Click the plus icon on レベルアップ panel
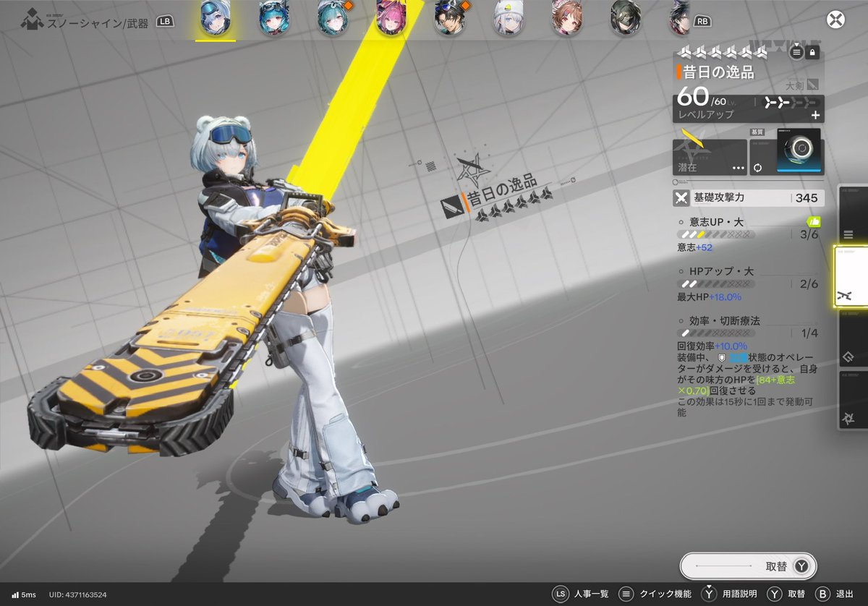 coord(815,115)
